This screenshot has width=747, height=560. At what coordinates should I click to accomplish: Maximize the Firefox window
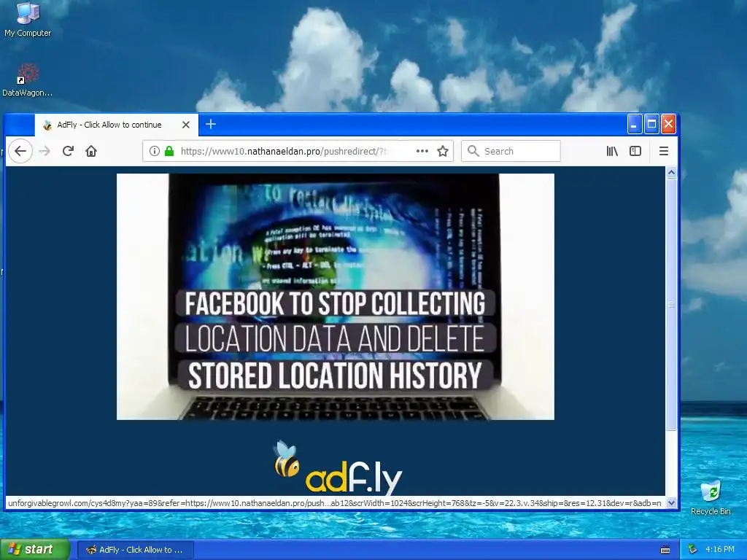(651, 124)
